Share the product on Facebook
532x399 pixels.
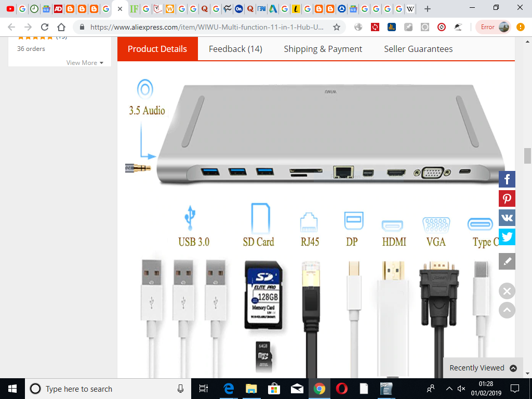click(507, 179)
